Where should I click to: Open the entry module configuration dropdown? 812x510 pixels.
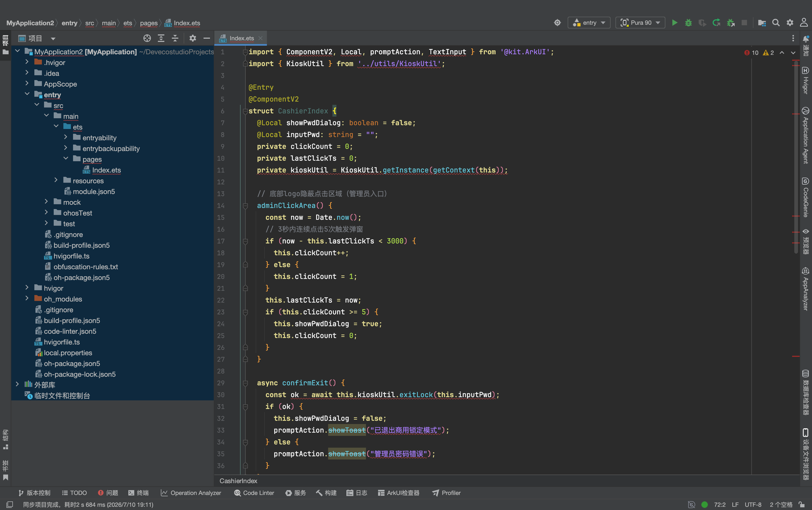point(589,23)
